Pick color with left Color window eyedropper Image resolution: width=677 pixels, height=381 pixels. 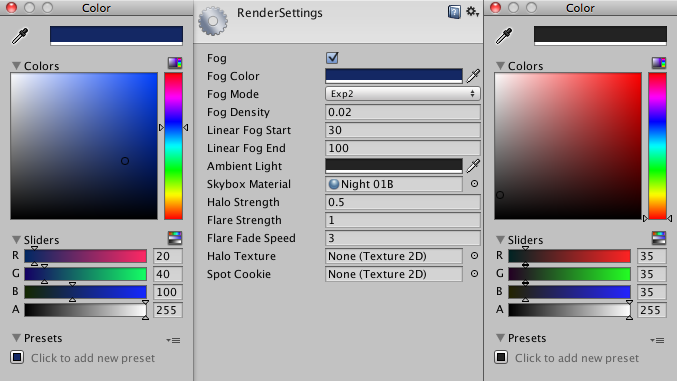point(20,36)
